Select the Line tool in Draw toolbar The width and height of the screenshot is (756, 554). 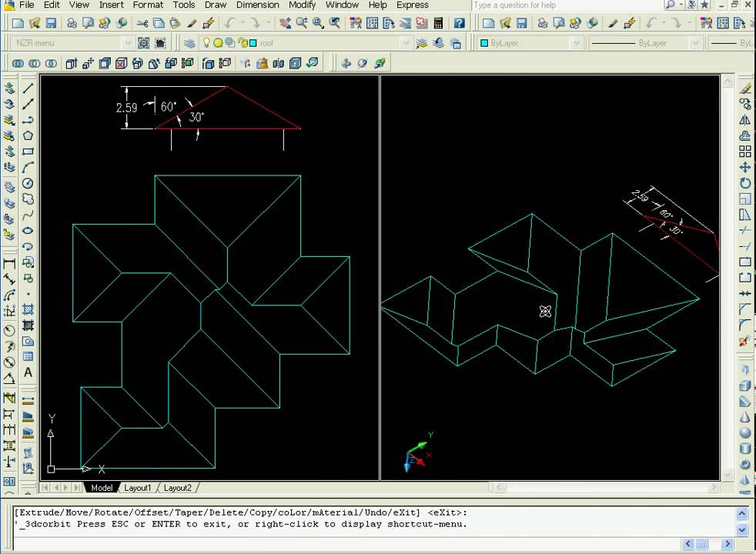28,88
